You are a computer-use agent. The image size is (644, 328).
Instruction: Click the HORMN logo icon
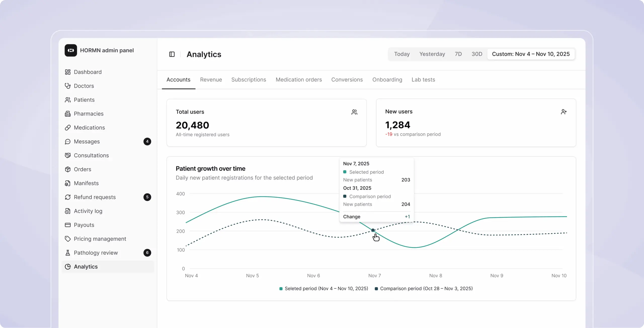coord(71,50)
